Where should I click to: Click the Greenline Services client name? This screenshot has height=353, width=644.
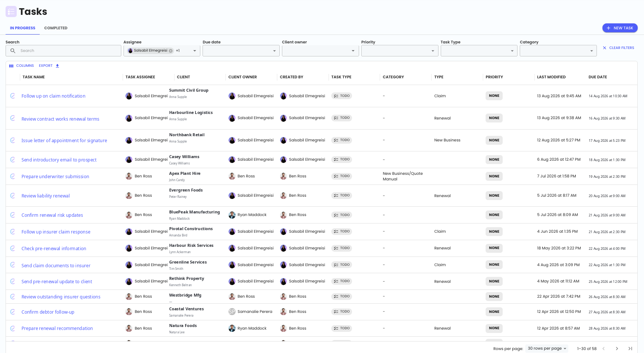pyautogui.click(x=188, y=262)
